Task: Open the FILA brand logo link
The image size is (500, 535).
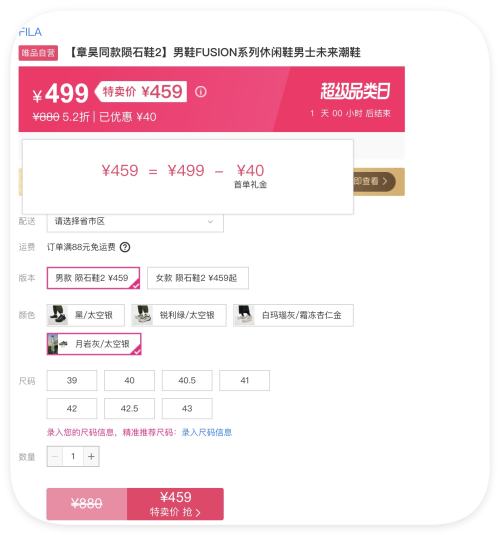Action: click(x=30, y=32)
